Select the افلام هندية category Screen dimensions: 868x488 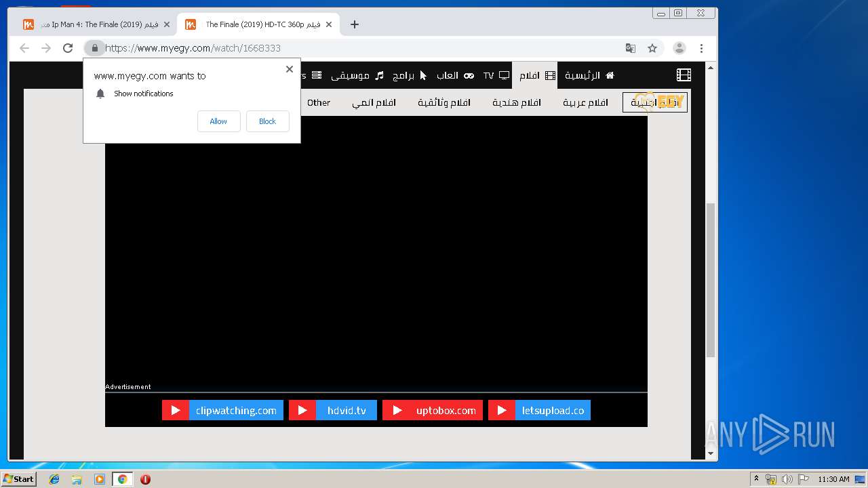pyautogui.click(x=516, y=102)
